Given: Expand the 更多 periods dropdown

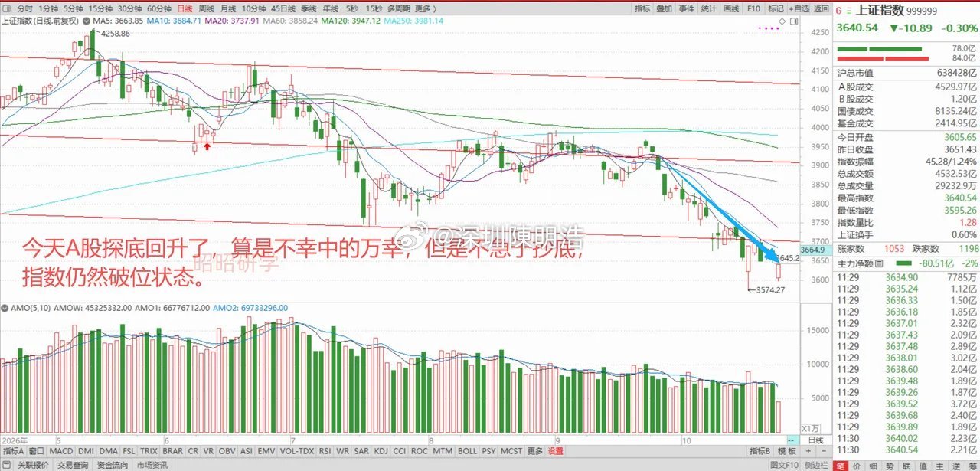Looking at the screenshot, I should coord(425,8).
